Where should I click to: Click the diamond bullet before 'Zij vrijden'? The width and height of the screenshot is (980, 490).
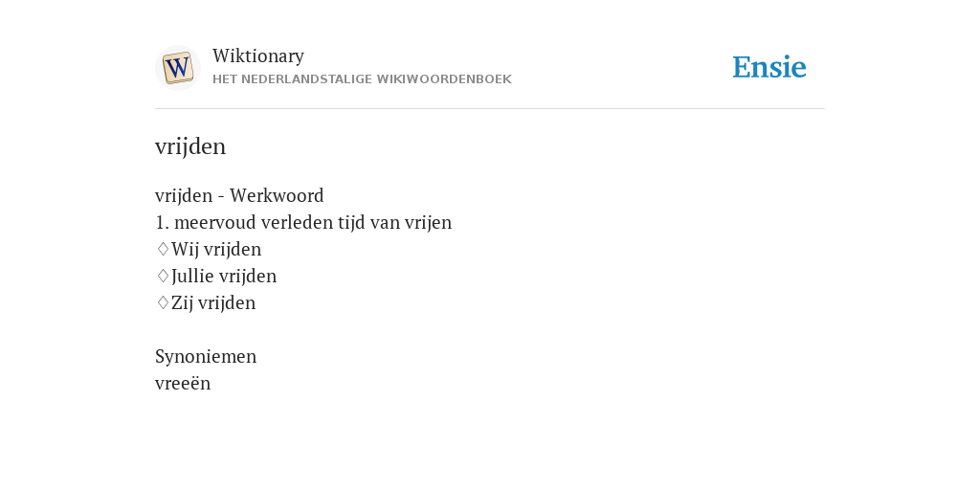tap(163, 302)
